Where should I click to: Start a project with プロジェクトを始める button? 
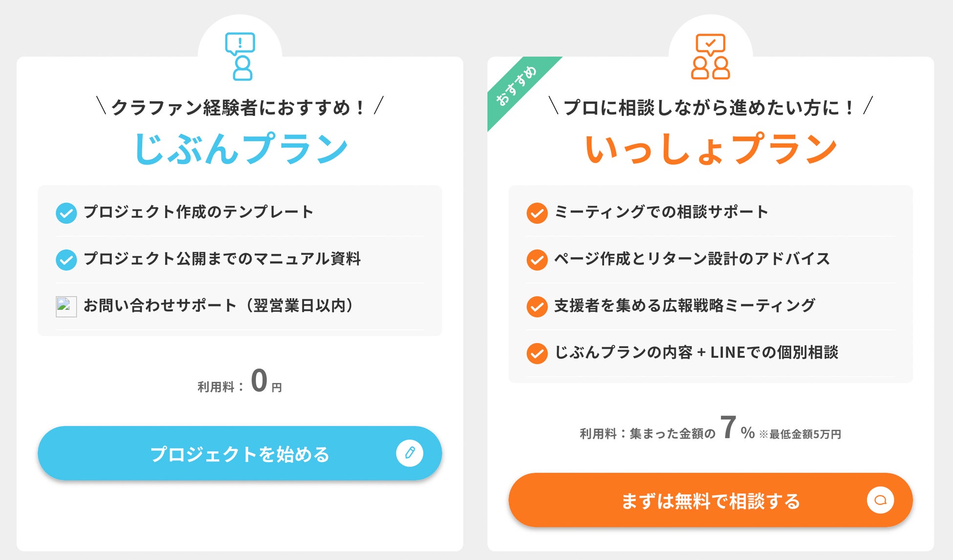point(240,453)
